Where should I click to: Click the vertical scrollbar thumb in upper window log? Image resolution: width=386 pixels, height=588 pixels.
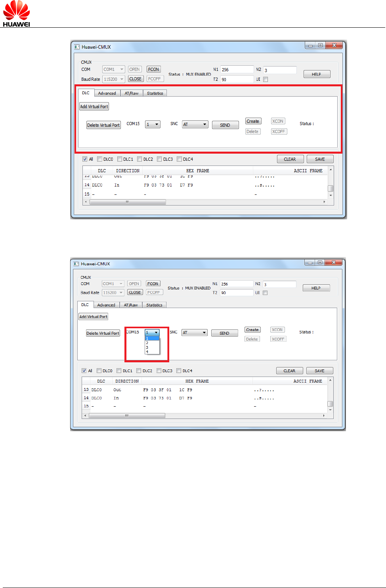331,188
